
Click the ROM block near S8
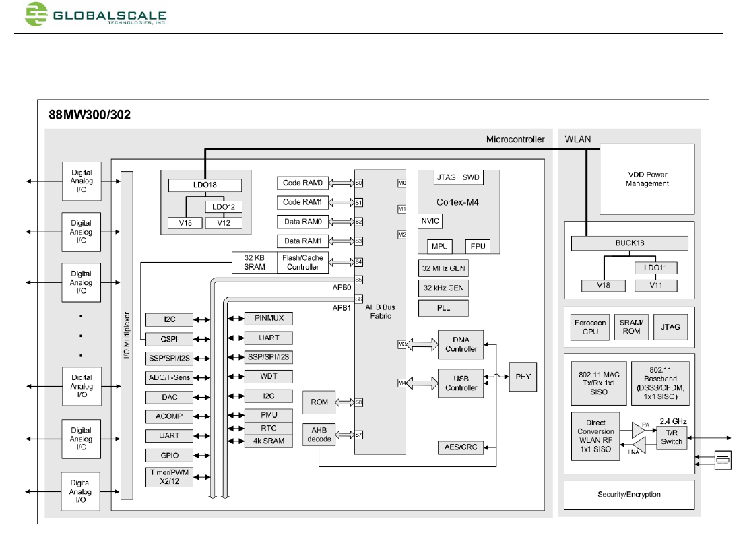click(319, 402)
